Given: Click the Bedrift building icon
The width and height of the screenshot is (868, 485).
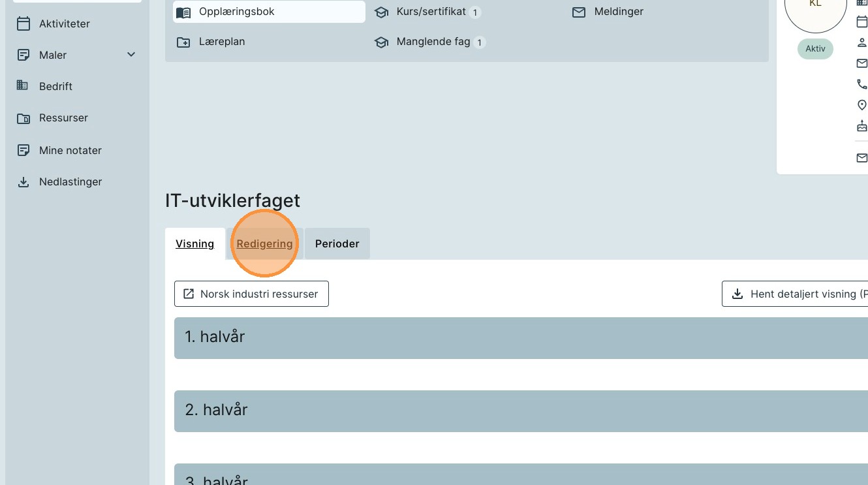Looking at the screenshot, I should click(23, 86).
